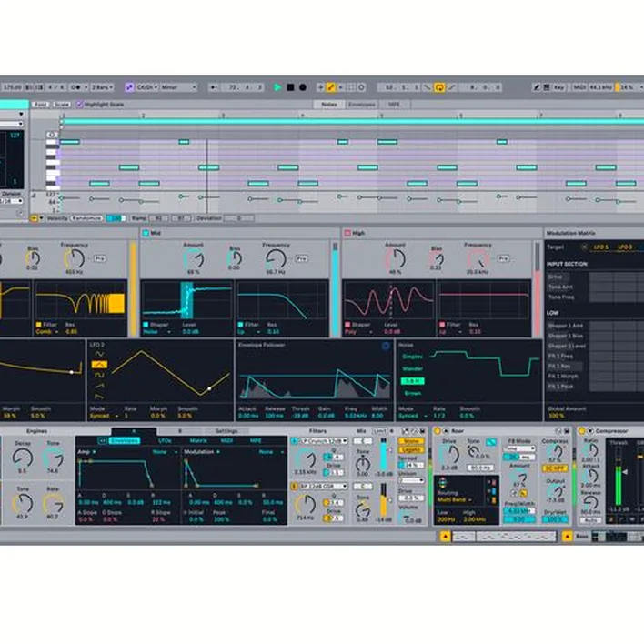Screen dimensions: 644x644
Task: Click the Modulation Matrix target clear icon
Action: click(x=584, y=247)
